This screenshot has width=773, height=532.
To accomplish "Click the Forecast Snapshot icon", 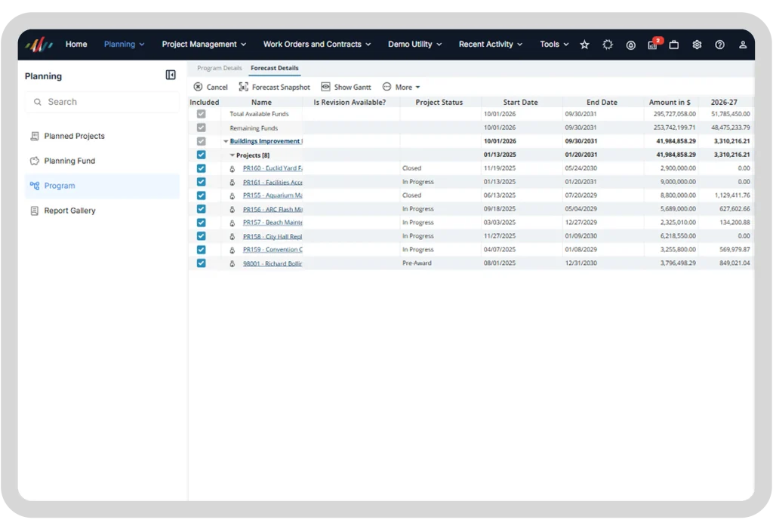I will point(244,87).
